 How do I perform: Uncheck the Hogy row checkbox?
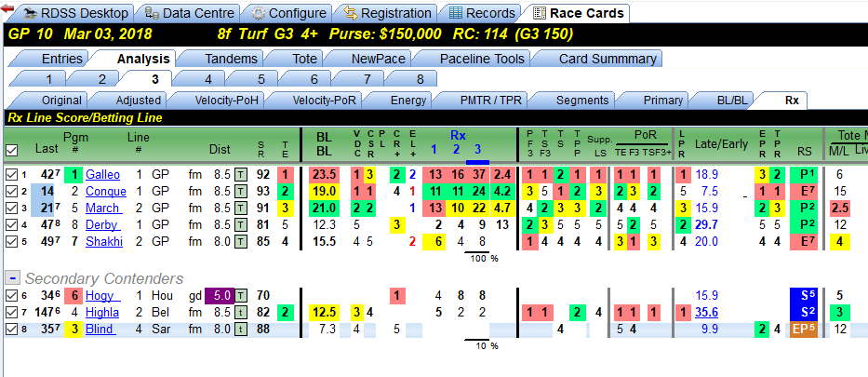10,296
